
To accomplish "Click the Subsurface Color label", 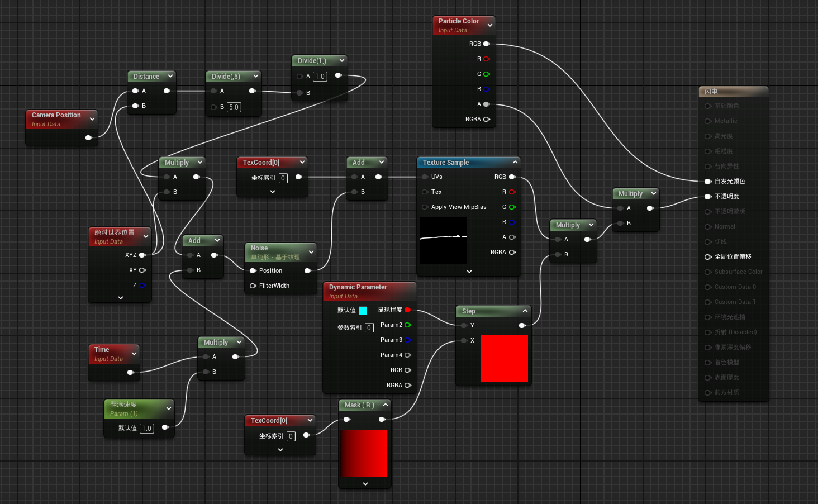I will 738,272.
